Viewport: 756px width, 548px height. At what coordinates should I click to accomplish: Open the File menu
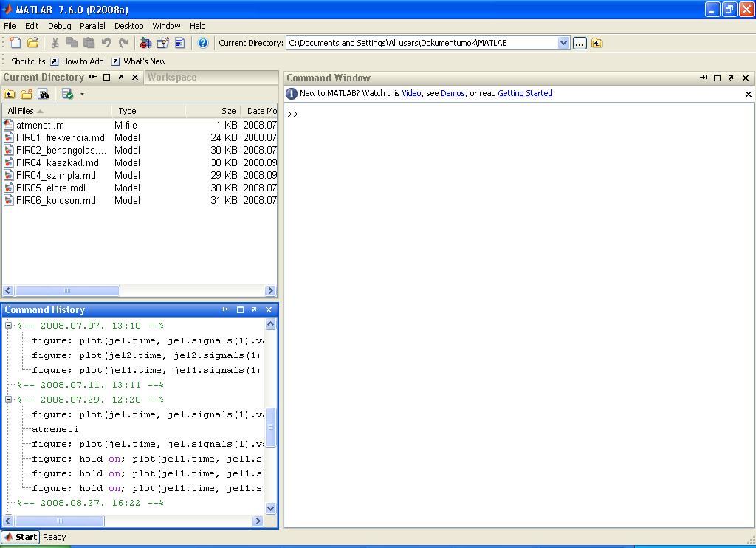(10, 26)
